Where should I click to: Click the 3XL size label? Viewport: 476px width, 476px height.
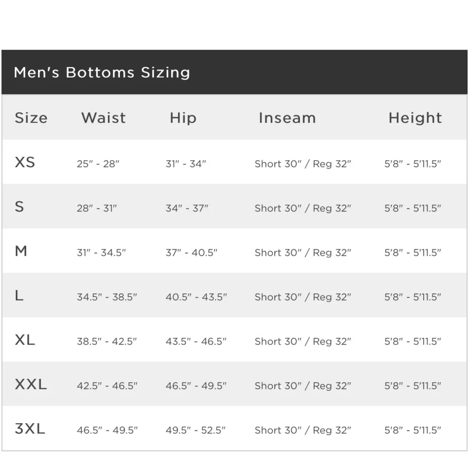(x=30, y=429)
